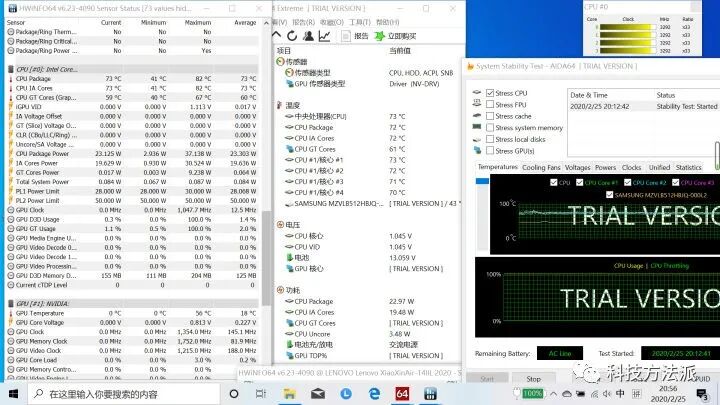The width and height of the screenshot is (720, 405).
Task: Launch Microsoft Edge from the taskbar
Action: click(374, 394)
